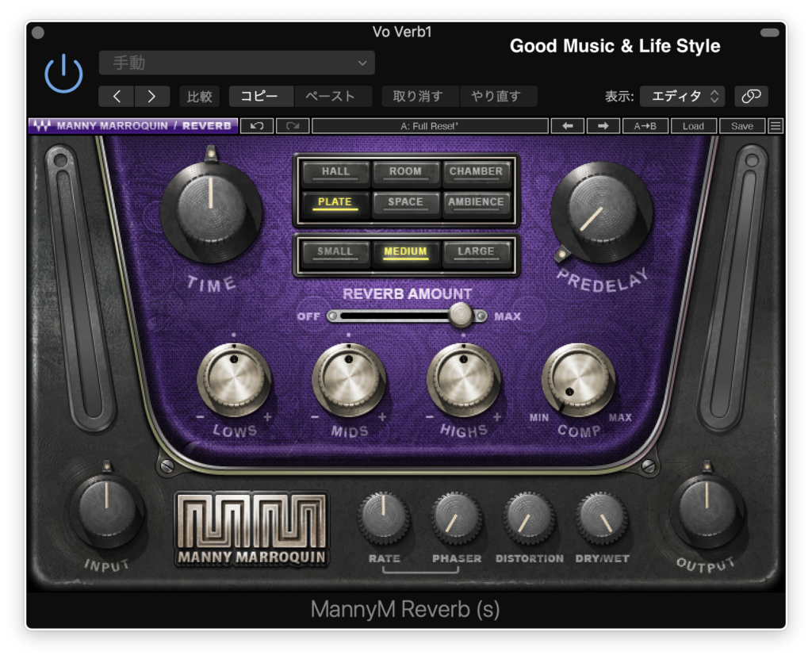Click the Waves logo in plugin header
The width and height of the screenshot is (812, 659).
(x=41, y=126)
